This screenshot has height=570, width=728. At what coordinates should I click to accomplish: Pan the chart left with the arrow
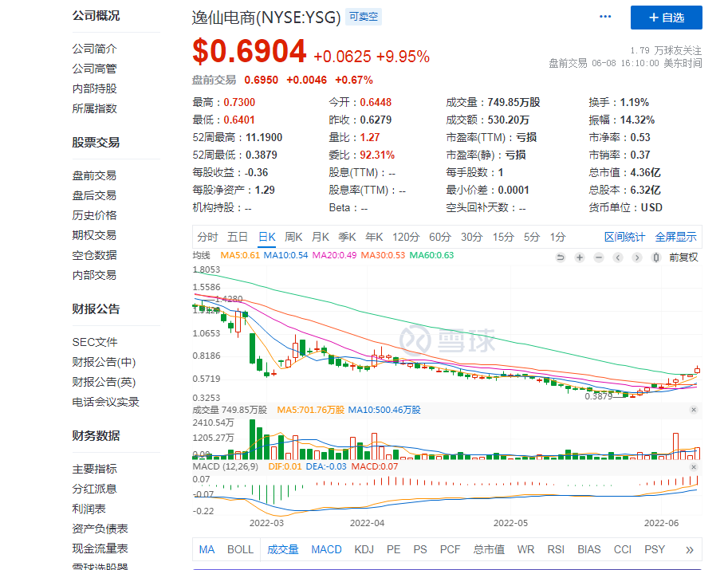pyautogui.click(x=618, y=257)
